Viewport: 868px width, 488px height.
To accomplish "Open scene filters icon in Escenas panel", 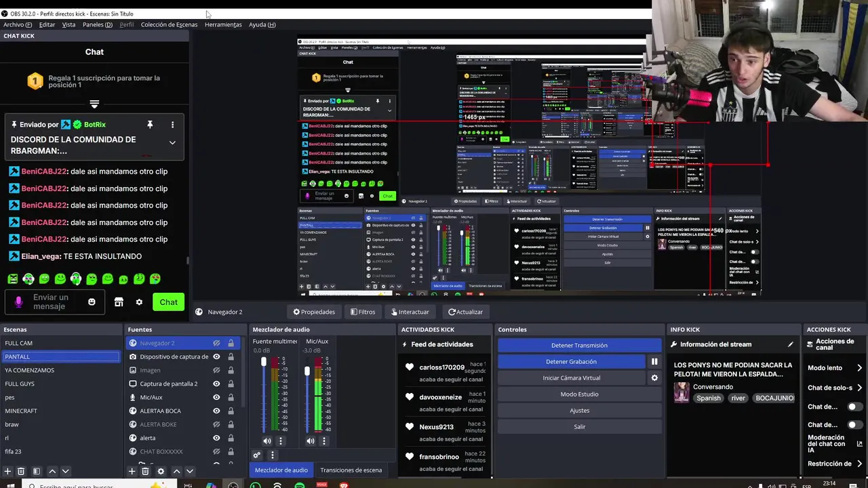I will point(37,471).
